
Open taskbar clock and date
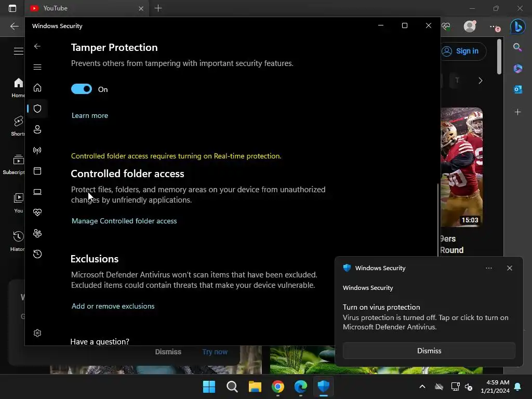point(495,387)
